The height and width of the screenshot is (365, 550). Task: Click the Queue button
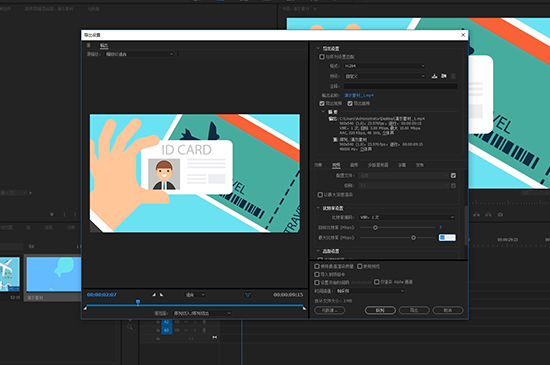[x=380, y=310]
